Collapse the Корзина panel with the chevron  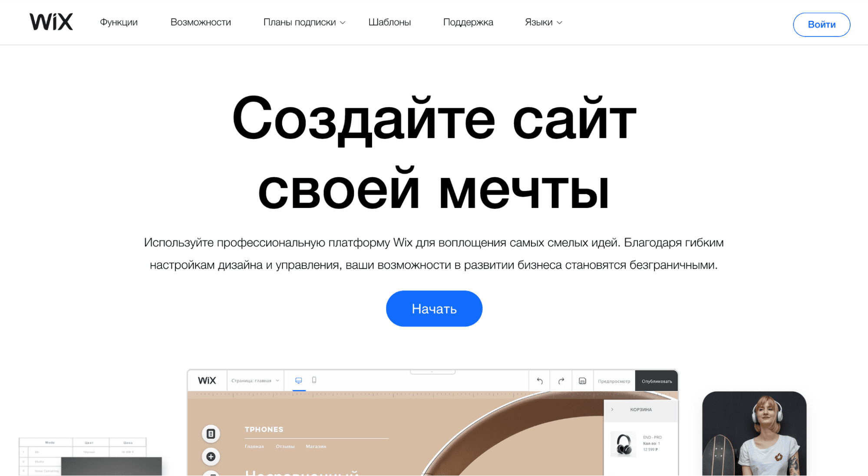[x=612, y=409]
